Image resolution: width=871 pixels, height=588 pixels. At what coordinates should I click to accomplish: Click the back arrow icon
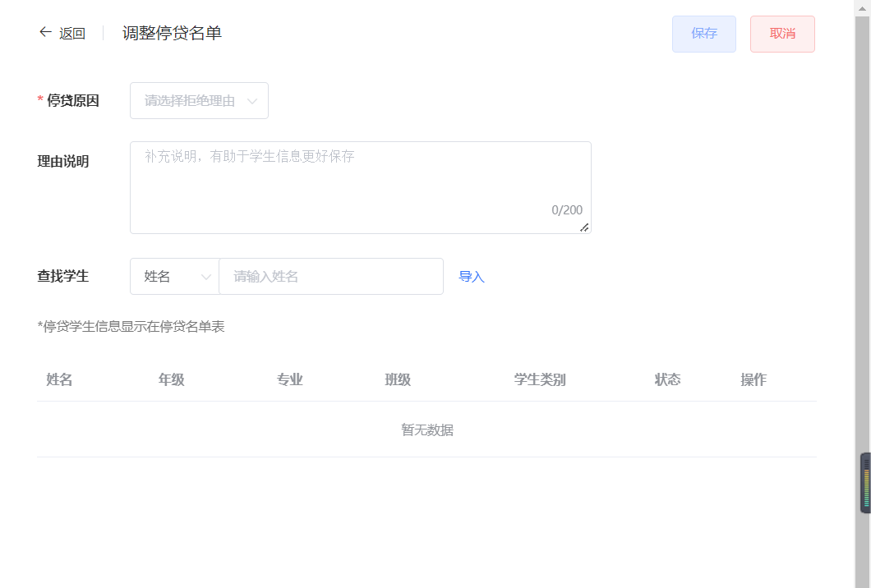45,31
